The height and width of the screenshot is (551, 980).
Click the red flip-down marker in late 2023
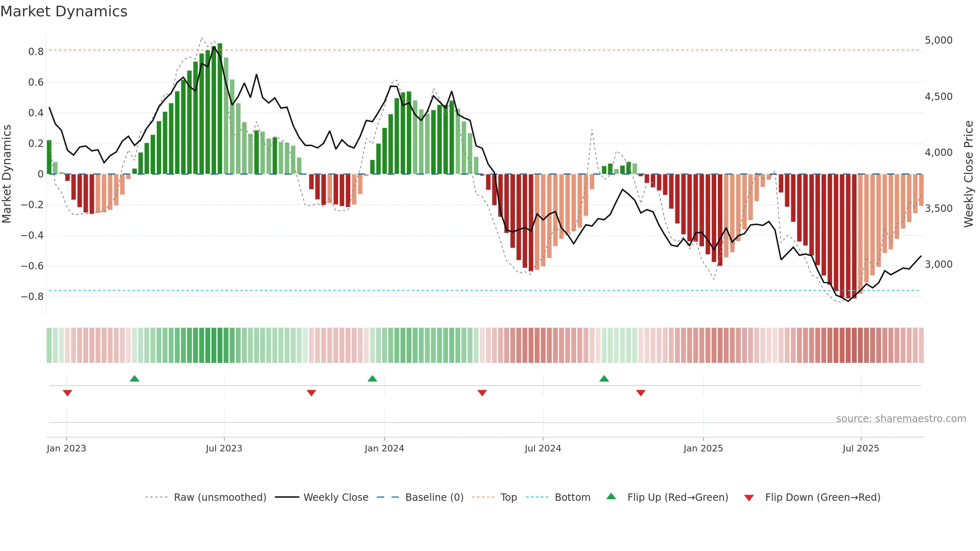311,393
